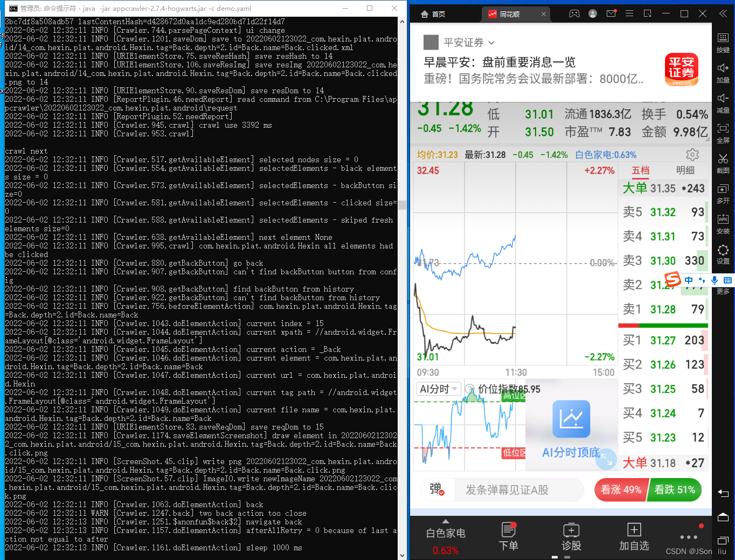Click the 卖4 31.31 sell order row
Viewport: 735px width, 560px height.
(663, 236)
